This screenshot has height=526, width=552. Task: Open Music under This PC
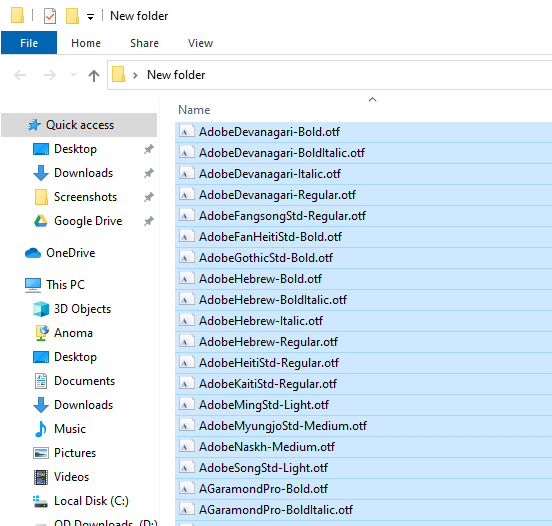pyautogui.click(x=70, y=429)
